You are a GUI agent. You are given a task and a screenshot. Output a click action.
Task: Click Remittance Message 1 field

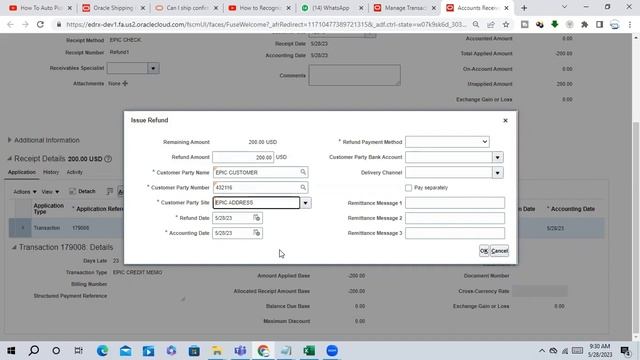click(x=455, y=203)
